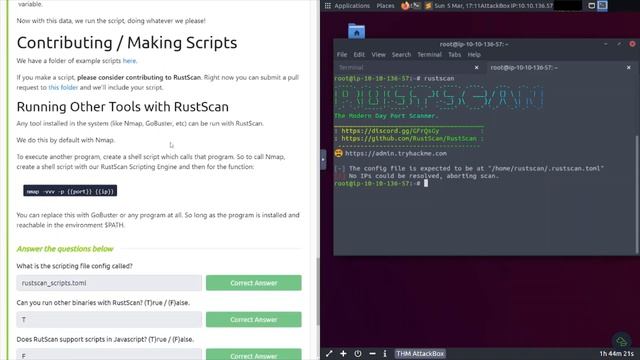Open the terminal Edit menu
640x360 pixels.
359,55
